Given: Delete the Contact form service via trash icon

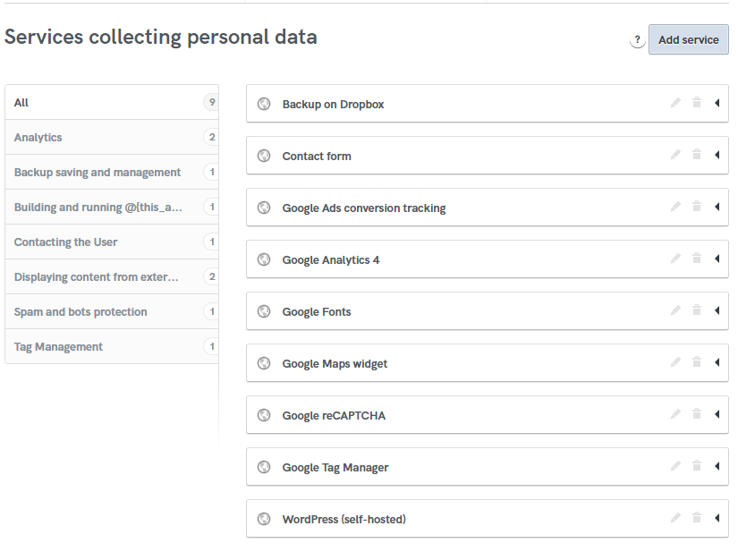Looking at the screenshot, I should (x=697, y=155).
